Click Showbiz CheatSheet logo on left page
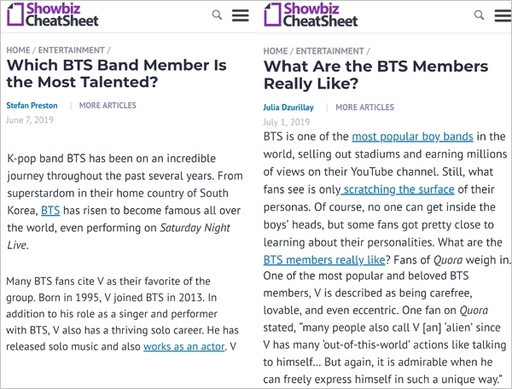The height and width of the screenshot is (389, 512). (53, 15)
